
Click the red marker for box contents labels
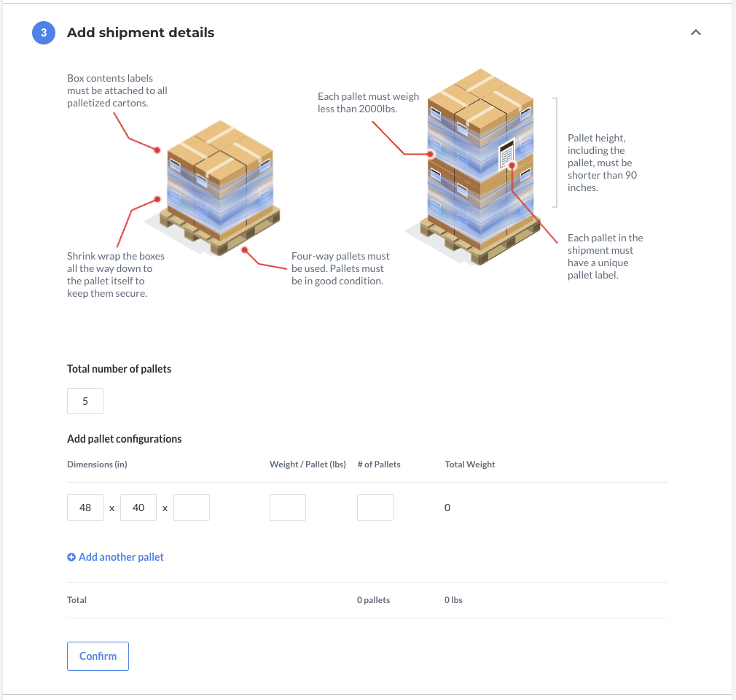click(157, 149)
